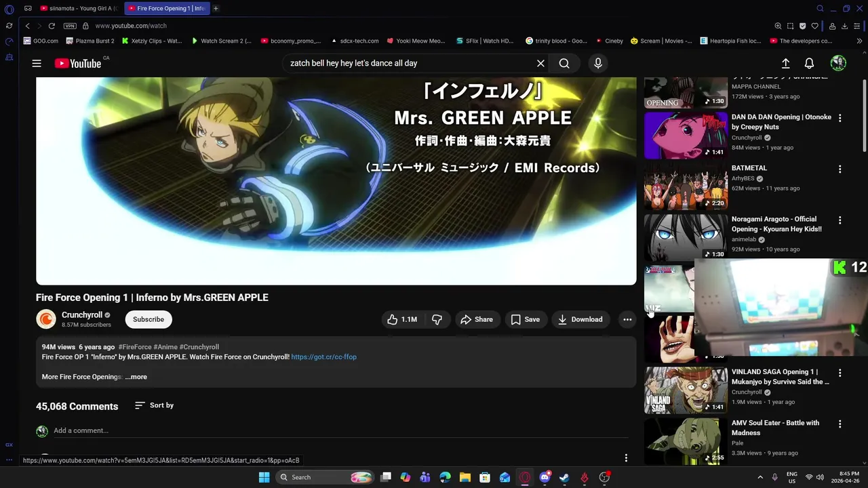
Task: Select the Fire Force Opening 1 tab
Action: (166, 8)
